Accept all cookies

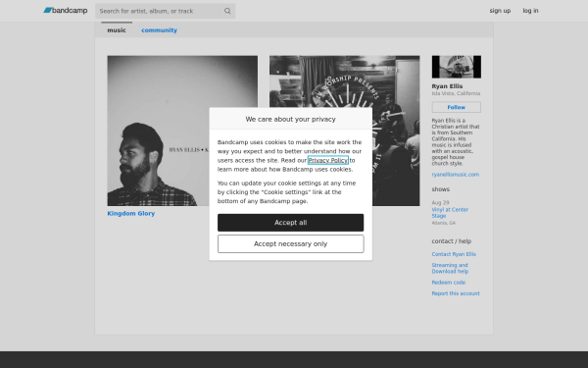[290, 223]
